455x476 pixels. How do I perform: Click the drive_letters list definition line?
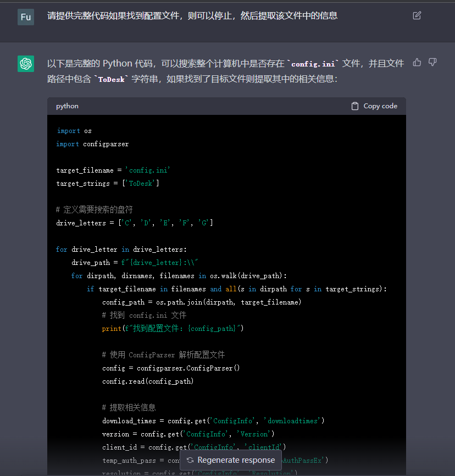coord(134,223)
